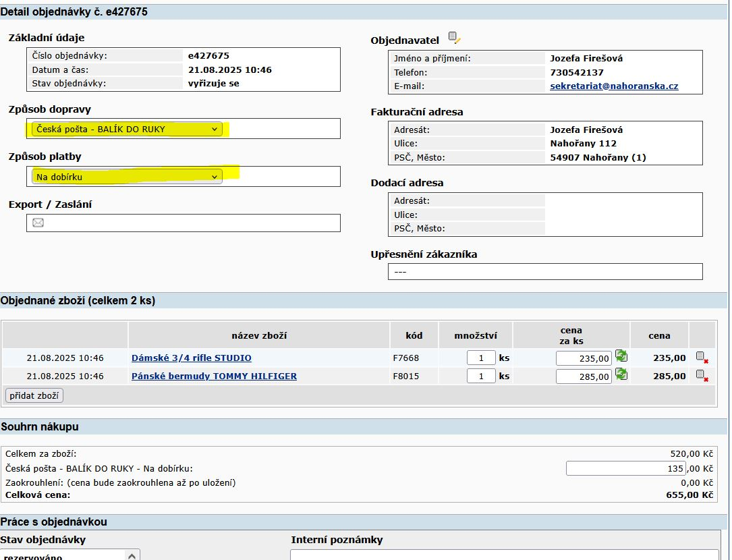732x560 pixels.
Task: Click the přidat zboží button
Action: pyautogui.click(x=34, y=395)
